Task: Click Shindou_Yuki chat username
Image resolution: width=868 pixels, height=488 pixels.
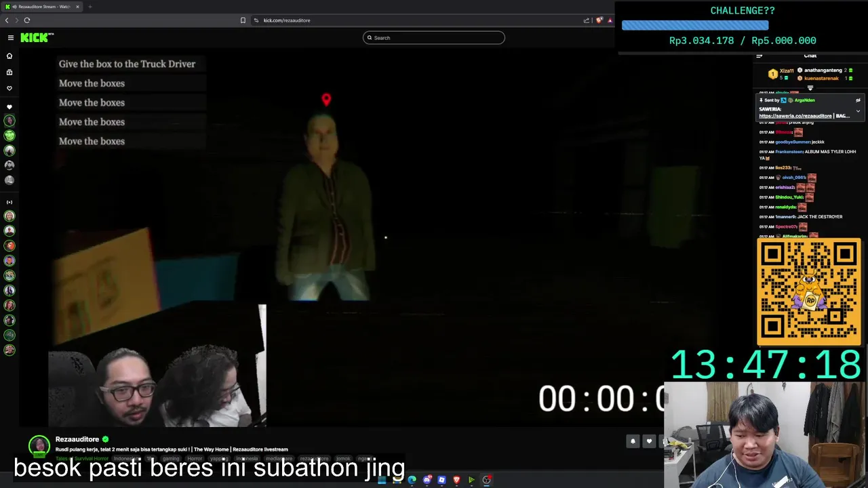Action: [789, 197]
